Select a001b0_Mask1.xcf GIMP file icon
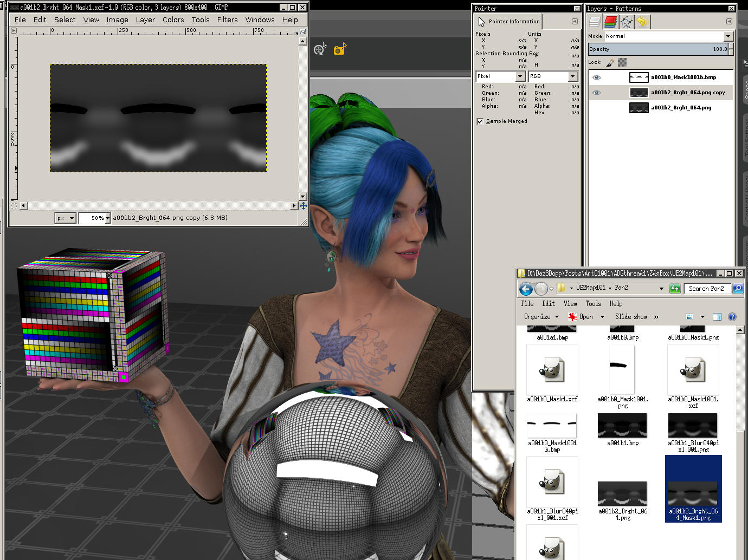The height and width of the screenshot is (560, 748). click(552, 370)
